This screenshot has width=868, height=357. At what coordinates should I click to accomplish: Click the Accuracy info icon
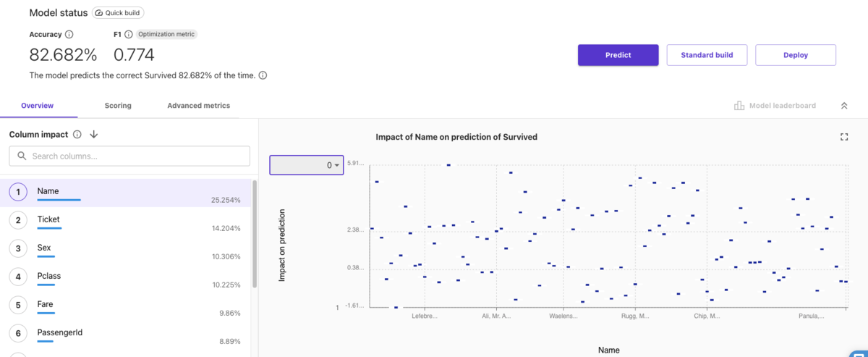point(69,34)
